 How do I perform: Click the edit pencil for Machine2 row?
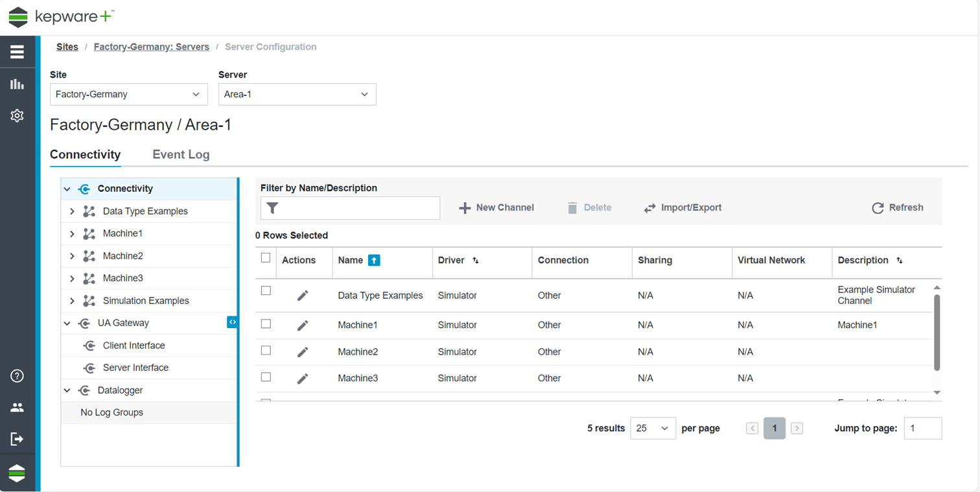(x=303, y=352)
